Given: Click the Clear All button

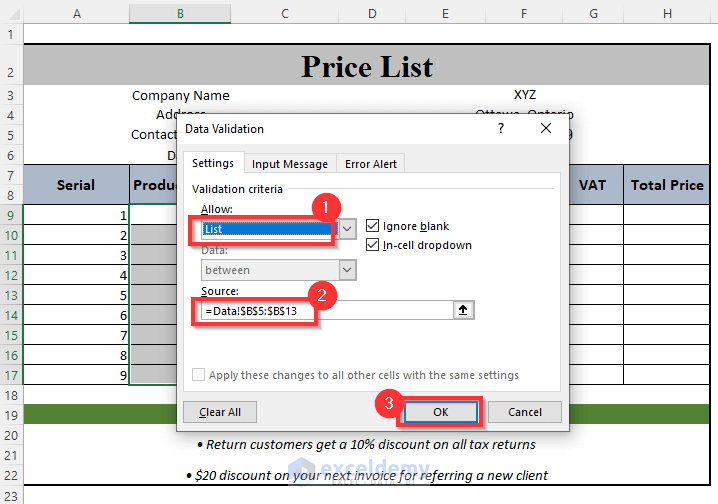Looking at the screenshot, I should point(220,412).
